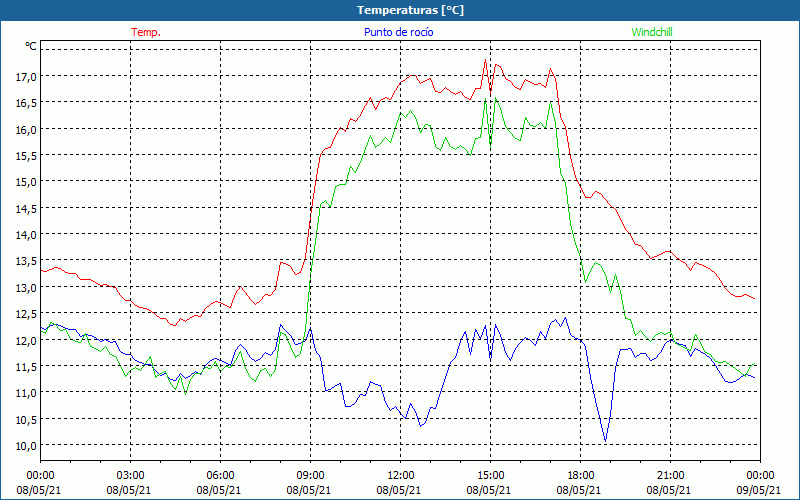Click the red temperature peak near 15:00

(x=485, y=60)
